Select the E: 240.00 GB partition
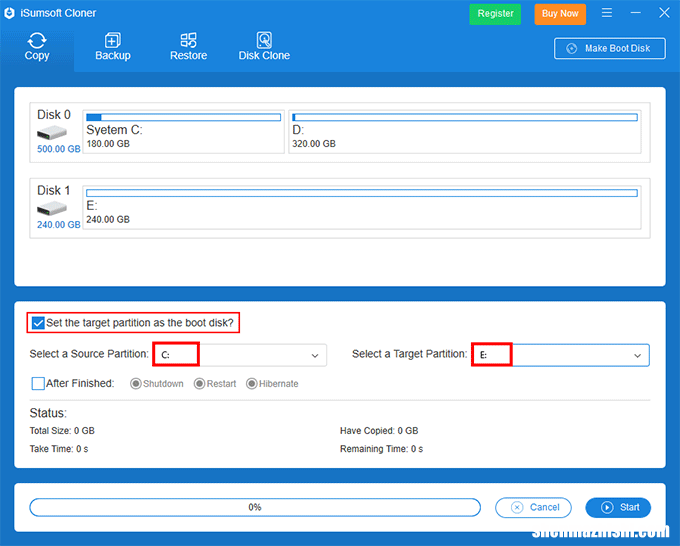 [x=362, y=207]
